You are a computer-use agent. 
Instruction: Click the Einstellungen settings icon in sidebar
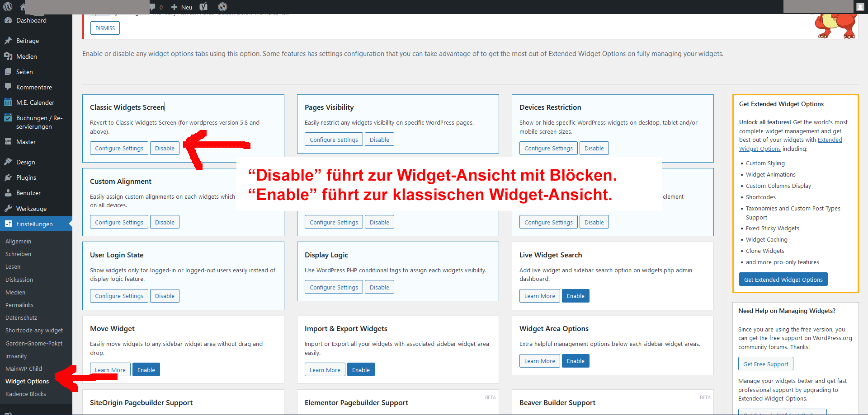[8, 224]
